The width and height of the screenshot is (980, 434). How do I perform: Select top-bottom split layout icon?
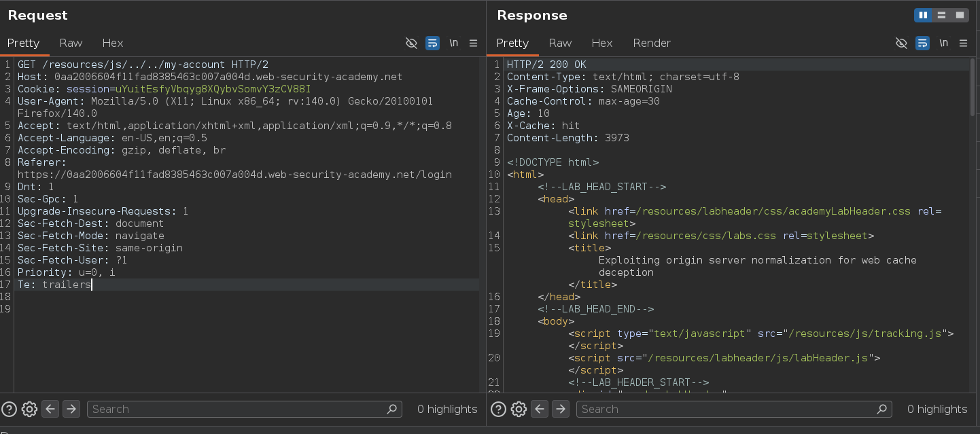[x=941, y=15]
